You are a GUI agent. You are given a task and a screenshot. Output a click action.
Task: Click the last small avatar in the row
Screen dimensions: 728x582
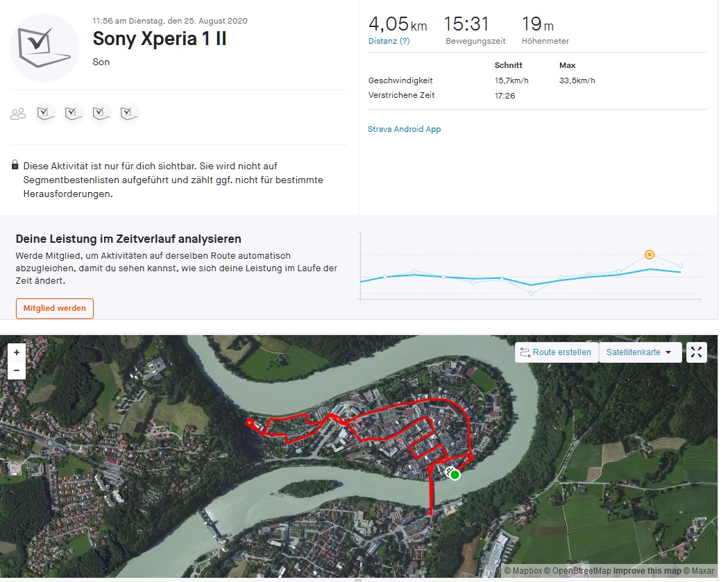point(129,113)
